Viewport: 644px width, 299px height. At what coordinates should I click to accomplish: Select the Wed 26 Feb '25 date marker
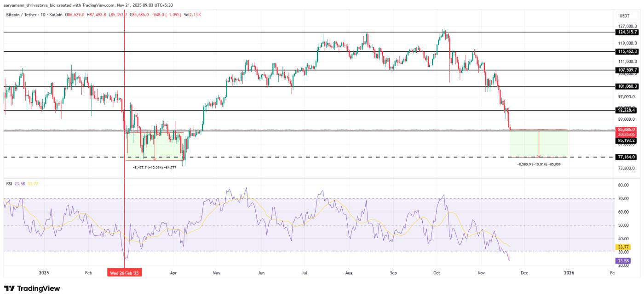[124, 272]
